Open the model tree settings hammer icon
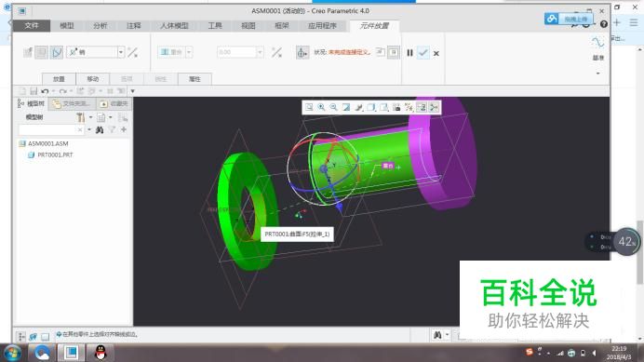 80,117
